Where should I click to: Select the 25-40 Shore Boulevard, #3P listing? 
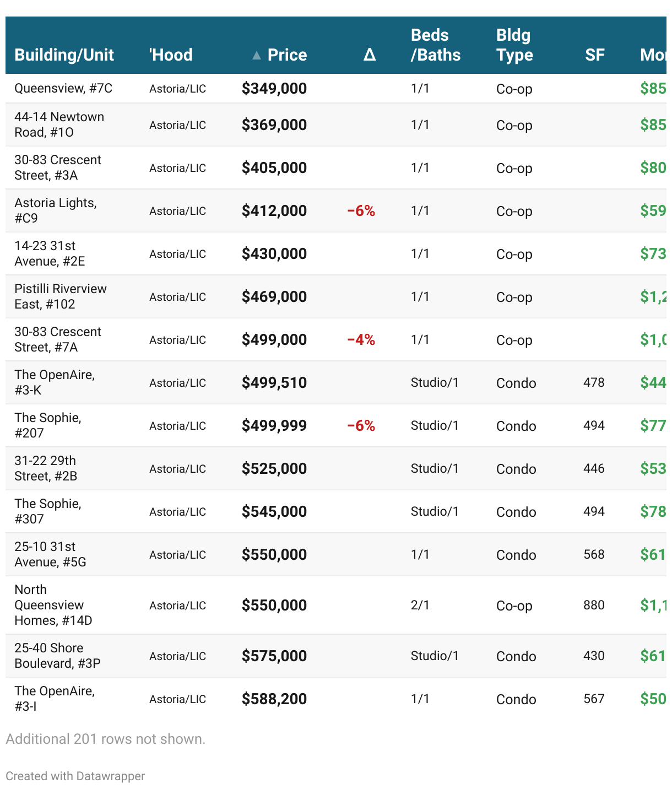57,656
